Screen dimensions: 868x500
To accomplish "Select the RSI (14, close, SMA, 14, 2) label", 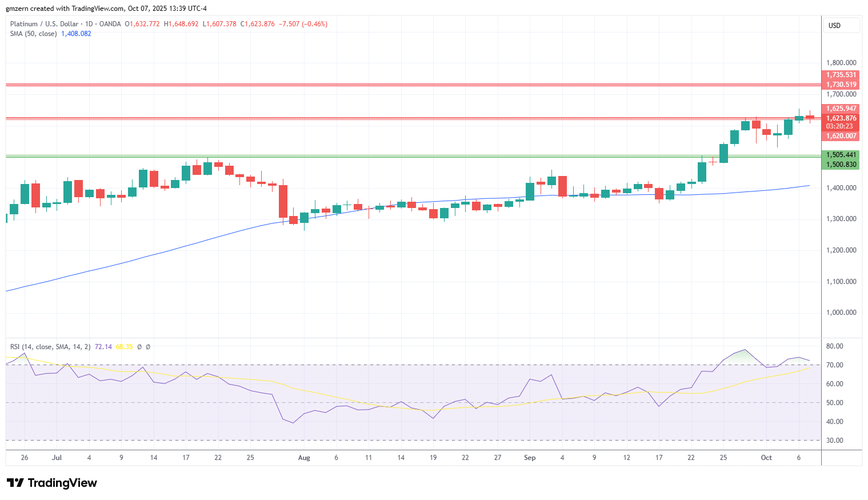I will [50, 347].
